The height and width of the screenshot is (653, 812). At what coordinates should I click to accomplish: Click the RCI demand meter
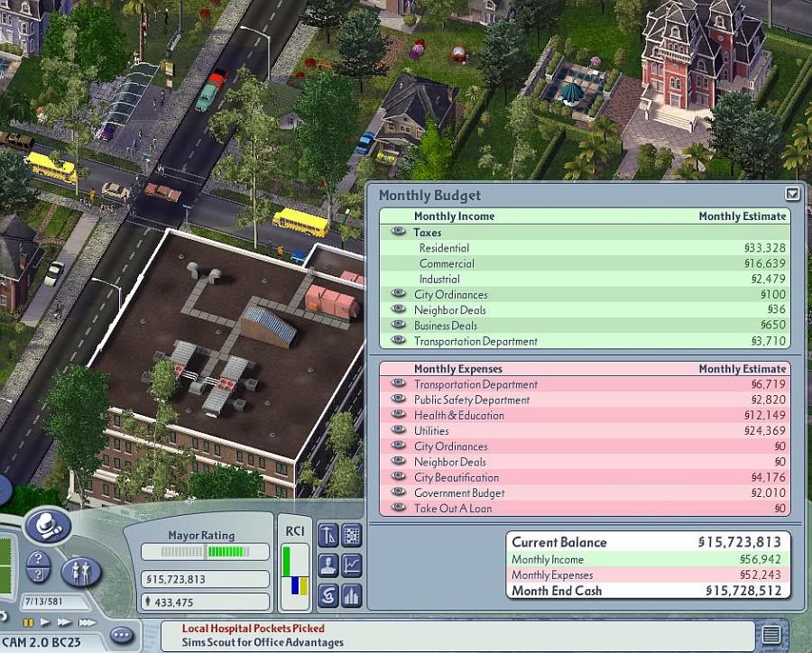coord(295,576)
